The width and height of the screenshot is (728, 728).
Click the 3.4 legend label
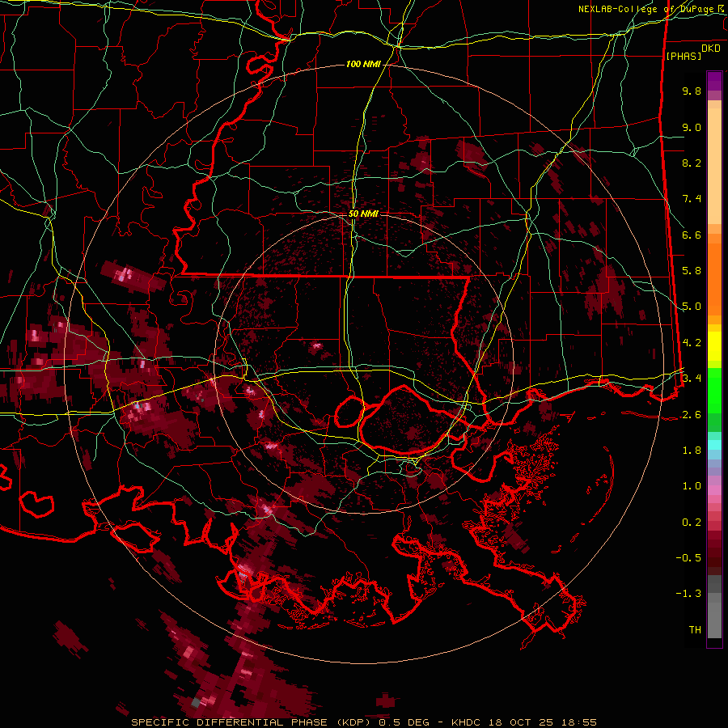coord(692,379)
